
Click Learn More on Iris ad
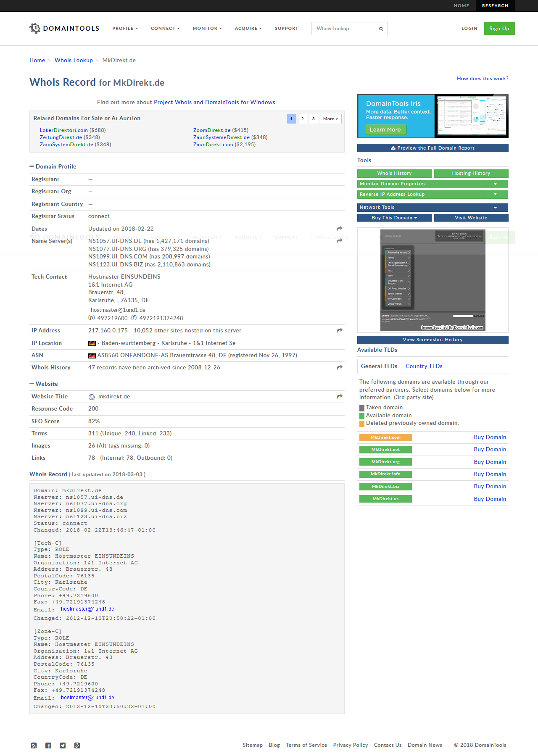point(385,130)
